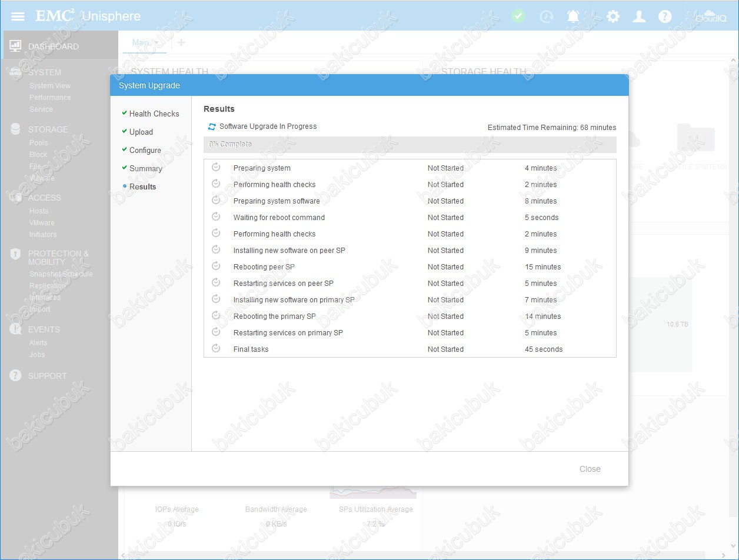Open the alerts bell icon
The height and width of the screenshot is (560, 739).
click(x=573, y=16)
